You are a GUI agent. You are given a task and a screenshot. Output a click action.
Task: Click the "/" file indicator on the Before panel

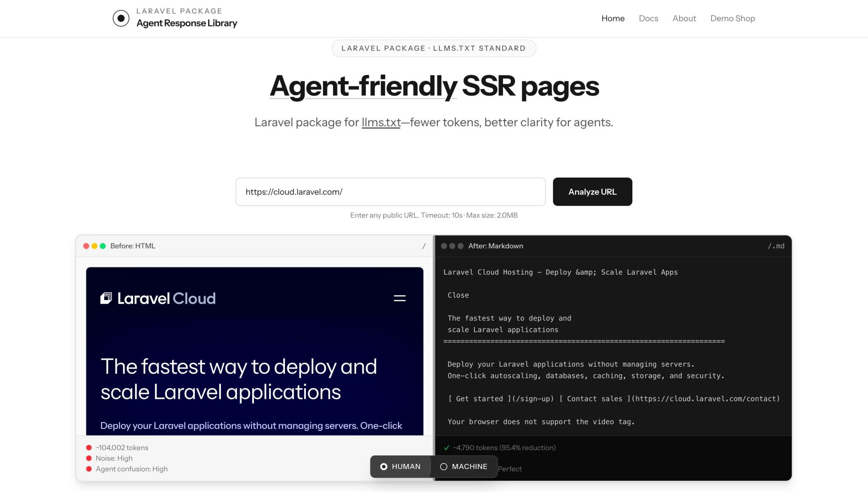[x=423, y=246]
